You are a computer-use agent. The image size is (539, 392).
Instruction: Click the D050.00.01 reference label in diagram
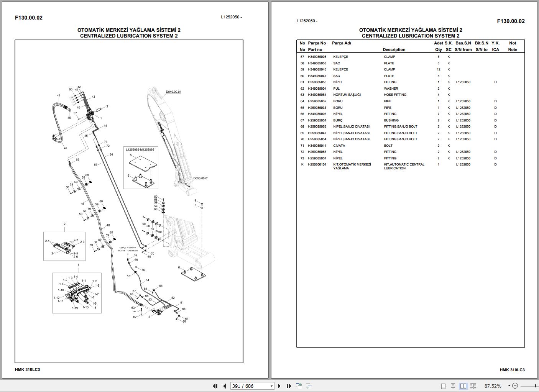[x=201, y=178]
